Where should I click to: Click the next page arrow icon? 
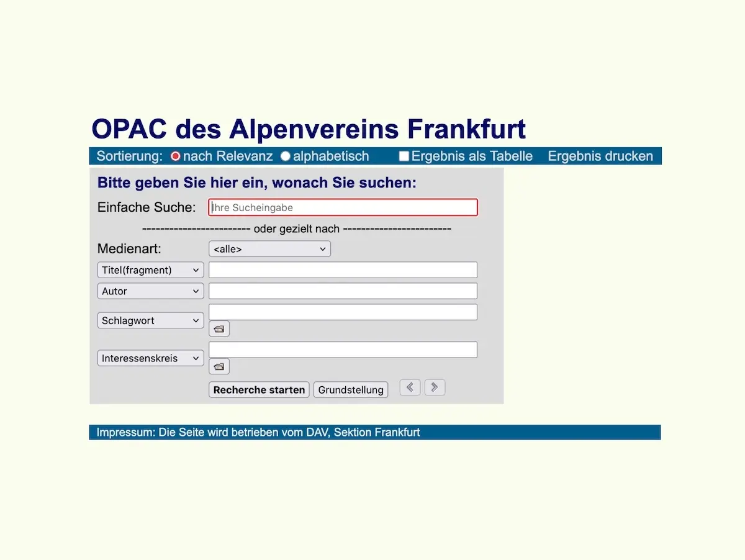(435, 388)
